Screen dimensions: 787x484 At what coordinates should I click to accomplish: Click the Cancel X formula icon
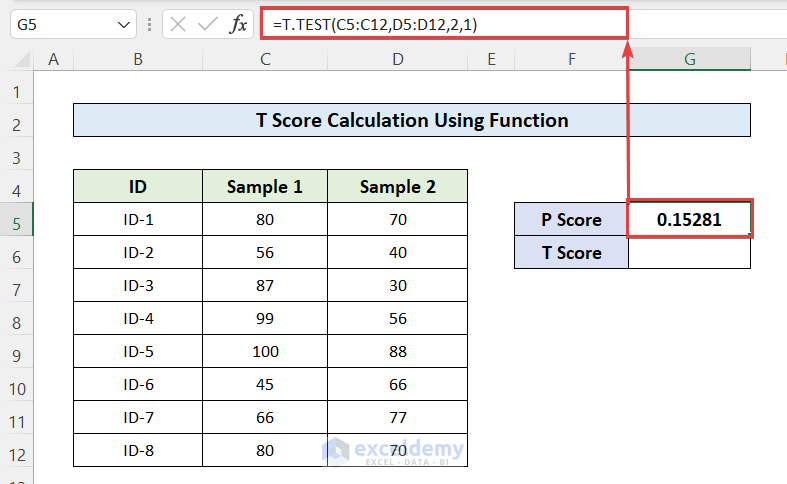tap(179, 24)
